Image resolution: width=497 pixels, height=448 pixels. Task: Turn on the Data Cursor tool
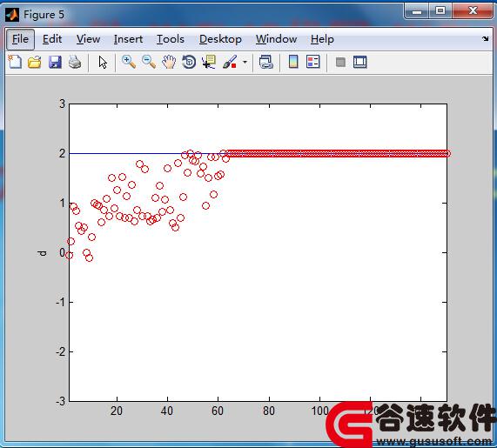[x=209, y=62]
